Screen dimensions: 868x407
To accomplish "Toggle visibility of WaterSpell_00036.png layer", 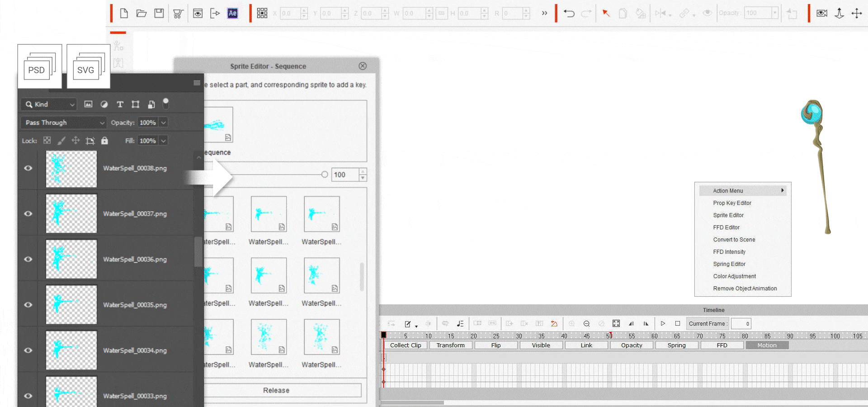I will (x=28, y=259).
